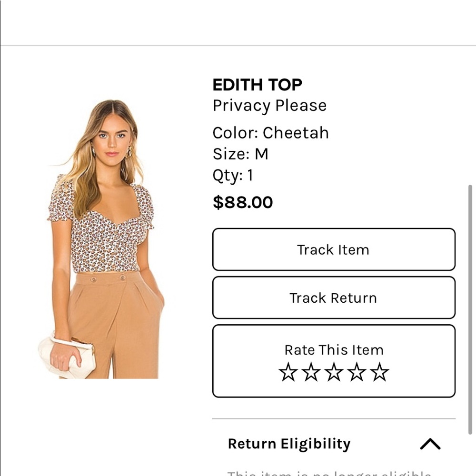
Task: Open the Privacy Please brand page
Action: pyautogui.click(x=269, y=105)
